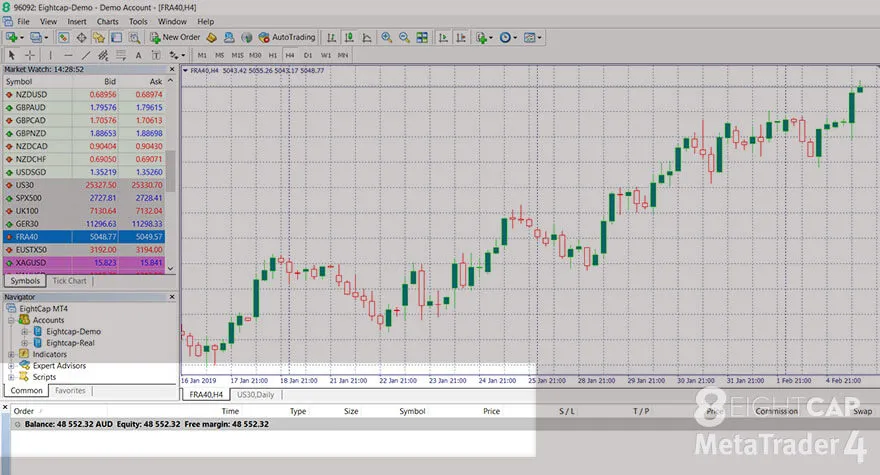Select the Cursor arrow tool
The height and width of the screenshot is (475, 880).
(x=12, y=55)
